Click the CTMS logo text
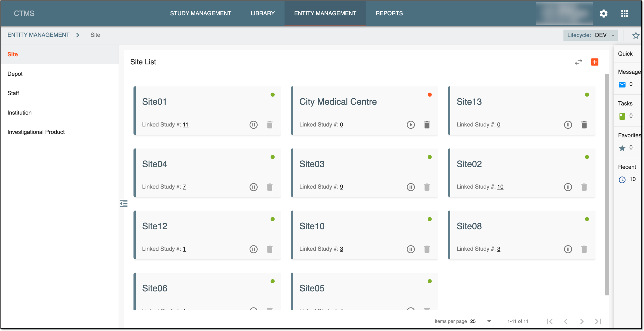 24,13
